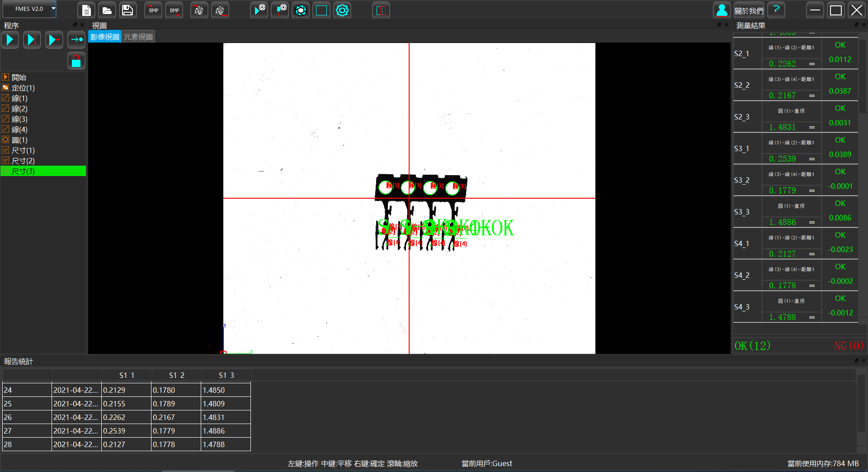868x472 pixels.
Task: Click the camera shutter icon
Action: (301, 10)
